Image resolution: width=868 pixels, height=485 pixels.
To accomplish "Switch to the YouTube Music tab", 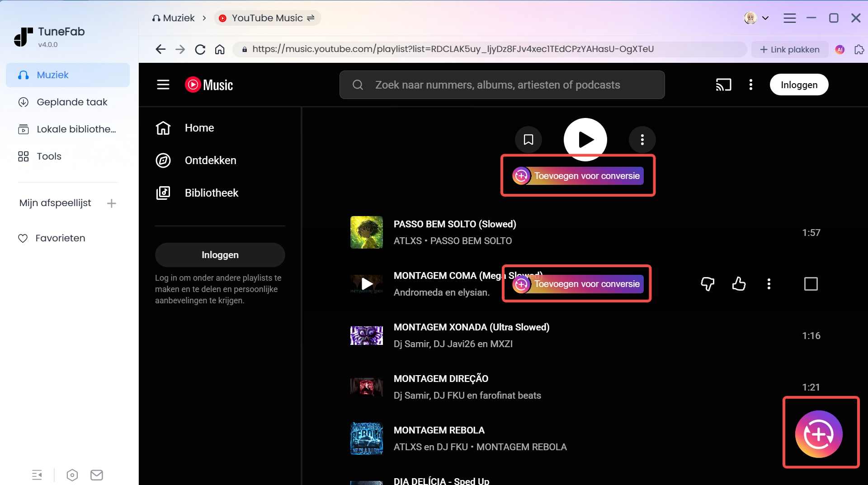I will pos(267,18).
